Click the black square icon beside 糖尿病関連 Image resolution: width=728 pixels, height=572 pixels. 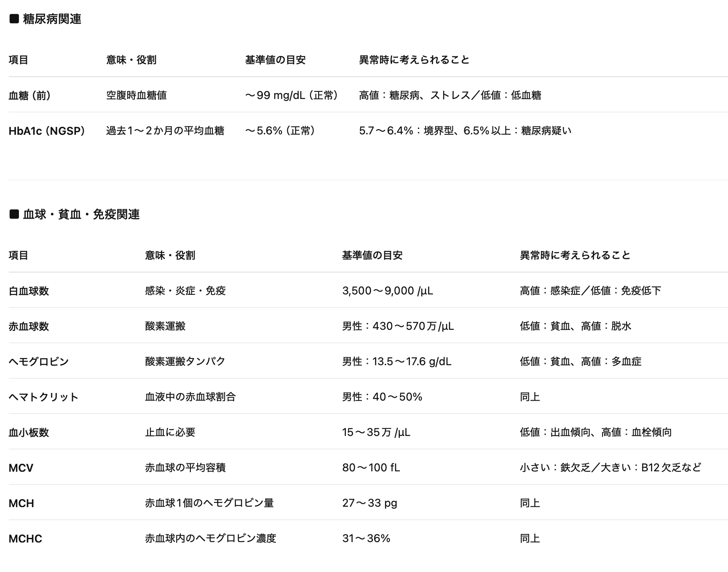15,19
